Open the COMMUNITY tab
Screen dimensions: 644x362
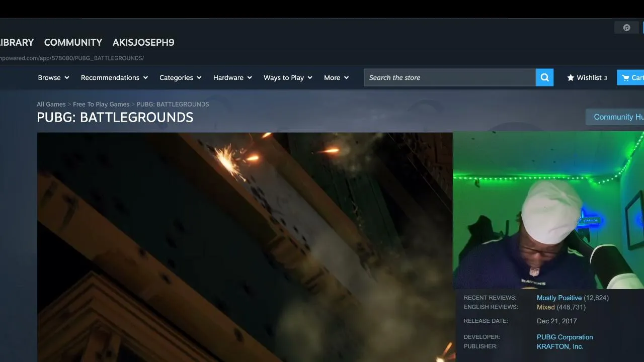click(73, 43)
